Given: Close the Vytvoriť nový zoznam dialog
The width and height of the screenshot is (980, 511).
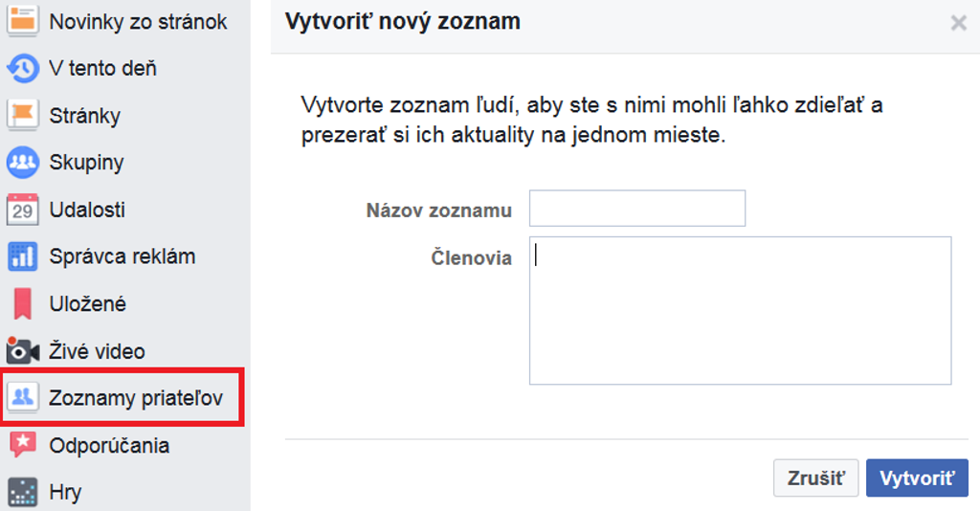Looking at the screenshot, I should [958, 23].
